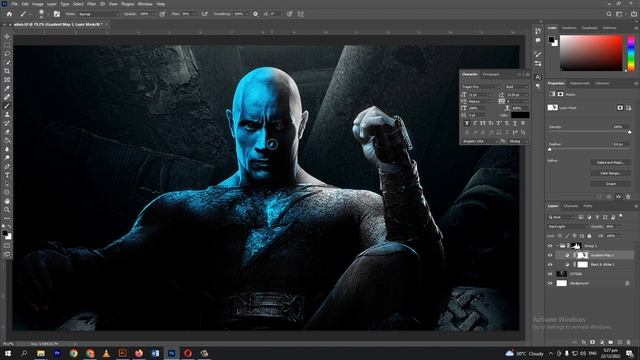Enable airbrush-style build-up effects
This screenshot has height=360, width=640.
[204, 14]
